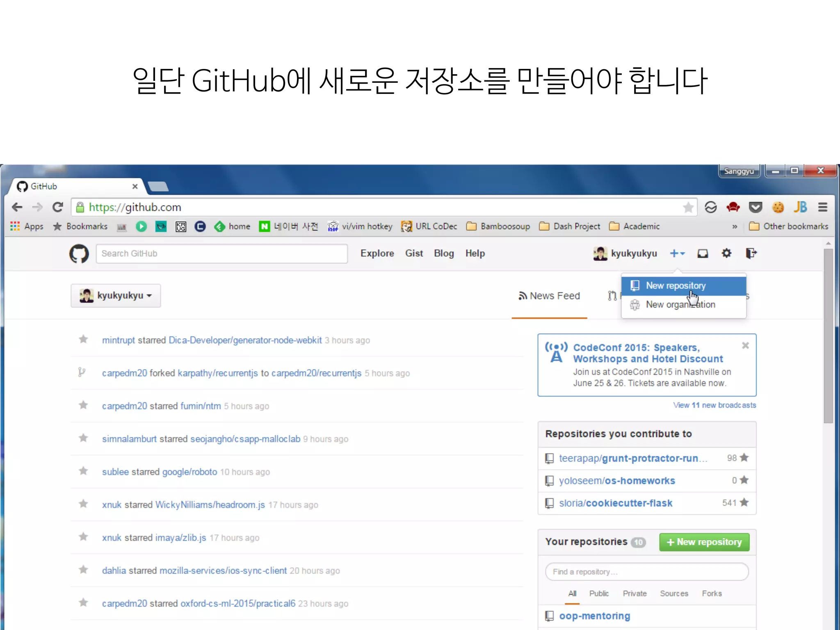Open sloria/cookiecutter-flask repository

click(616, 503)
